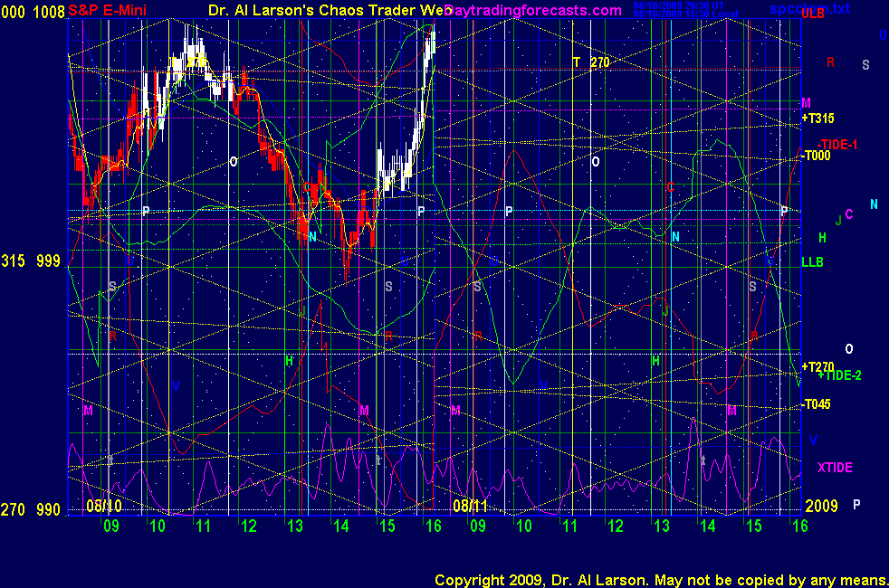Select the magenta XTIDE label
This screenshot has width=889, height=588.
(x=834, y=467)
